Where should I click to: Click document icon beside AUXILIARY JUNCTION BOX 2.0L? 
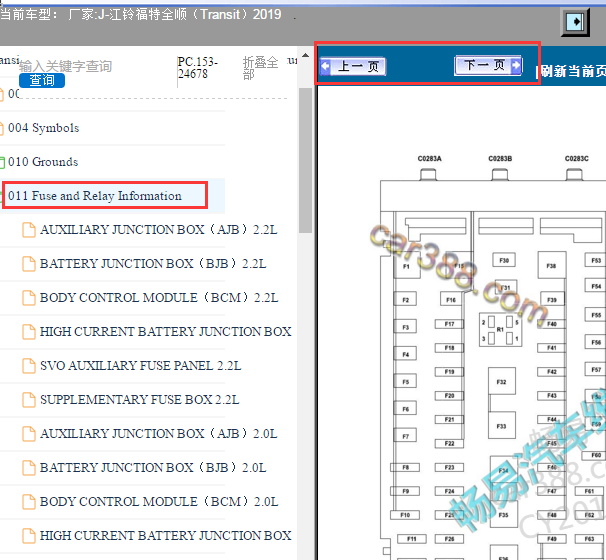coord(29,434)
